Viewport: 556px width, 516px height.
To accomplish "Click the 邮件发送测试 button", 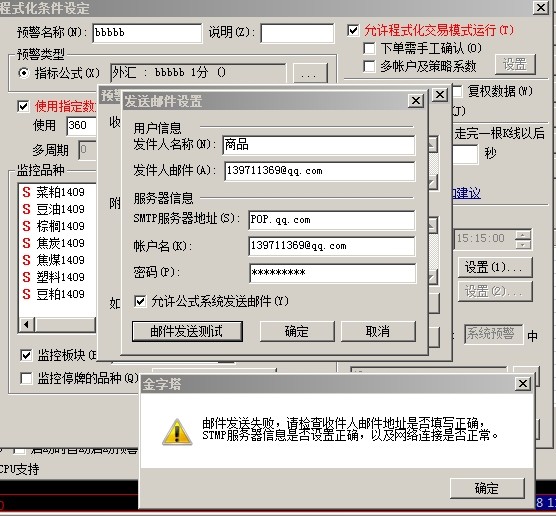I will (x=187, y=332).
